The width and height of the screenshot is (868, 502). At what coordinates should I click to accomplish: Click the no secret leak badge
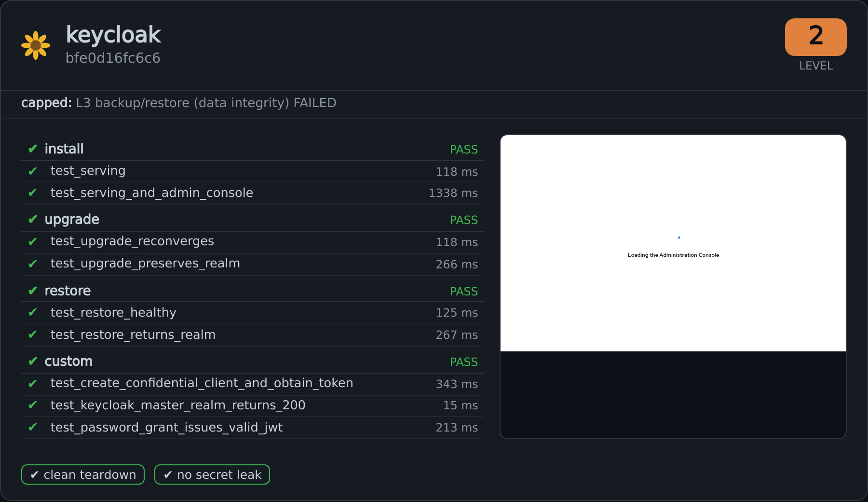212,474
